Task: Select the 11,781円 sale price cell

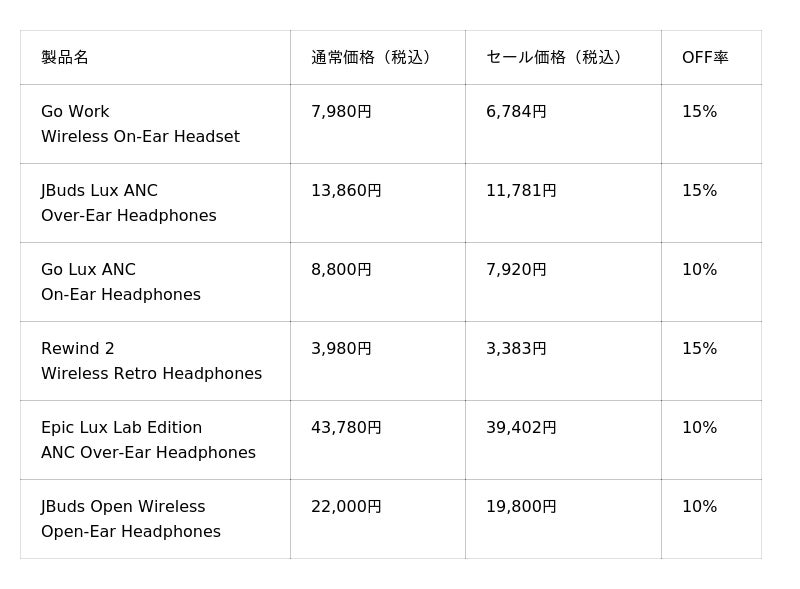Action: [521, 191]
